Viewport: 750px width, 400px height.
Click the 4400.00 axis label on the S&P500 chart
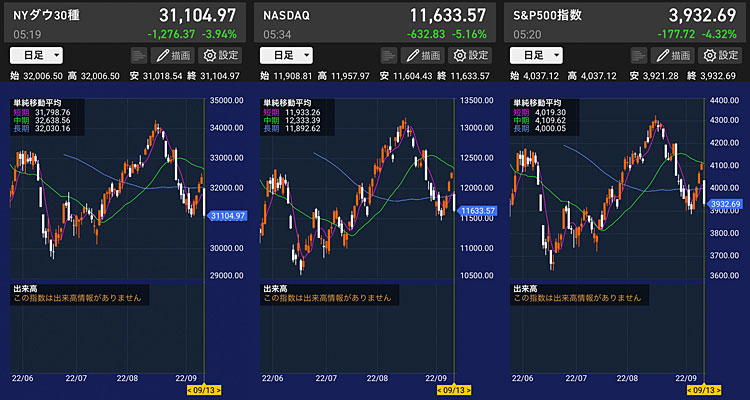tap(725, 100)
